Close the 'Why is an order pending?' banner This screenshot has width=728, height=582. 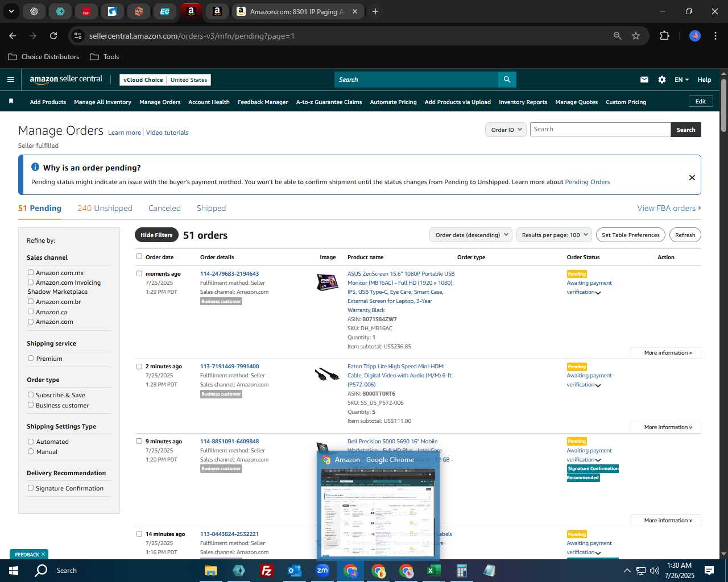click(x=692, y=177)
